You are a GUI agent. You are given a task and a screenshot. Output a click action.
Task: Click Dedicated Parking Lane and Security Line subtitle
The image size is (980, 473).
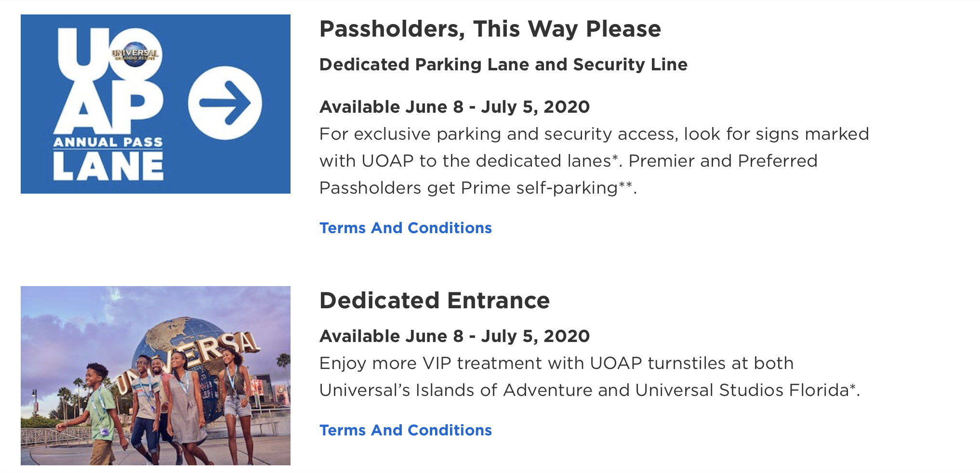pyautogui.click(x=503, y=65)
